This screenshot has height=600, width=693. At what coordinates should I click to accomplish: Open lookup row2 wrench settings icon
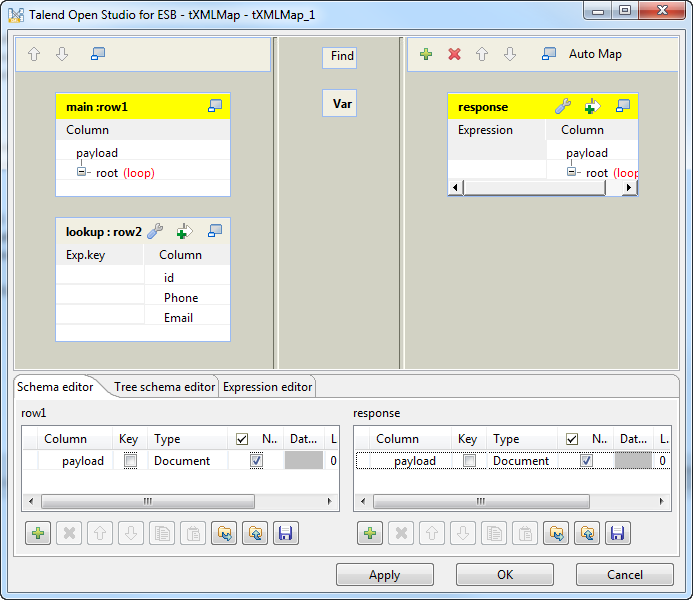pos(155,231)
